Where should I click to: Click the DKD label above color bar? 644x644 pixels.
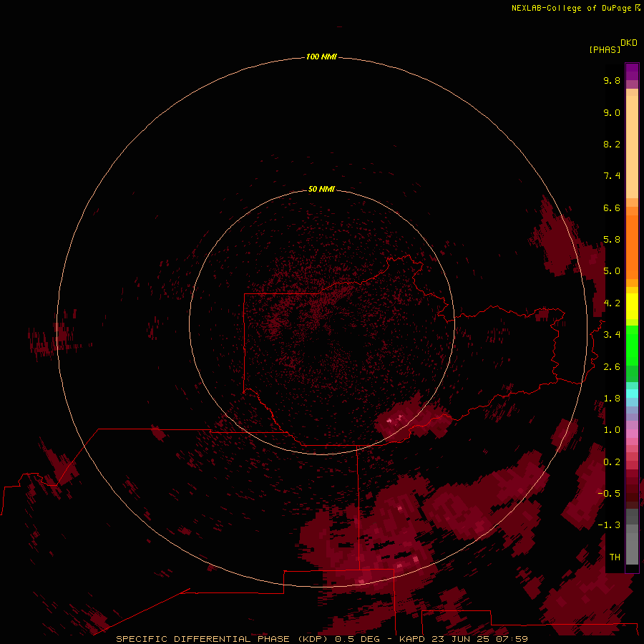pos(629,43)
